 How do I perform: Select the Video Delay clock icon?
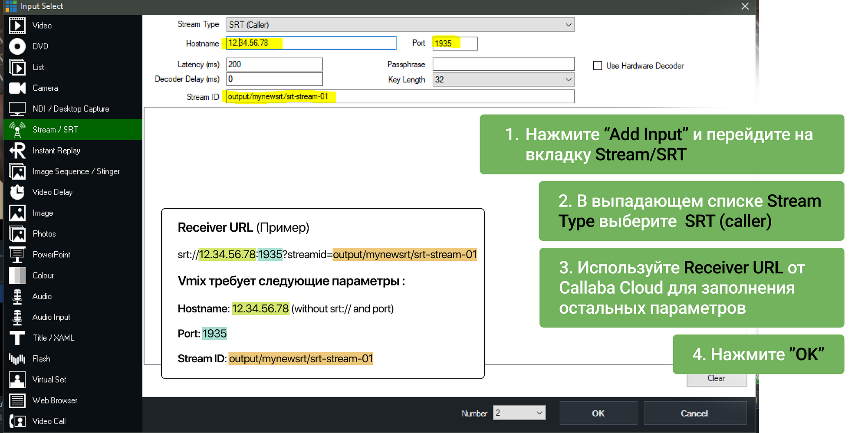click(17, 192)
